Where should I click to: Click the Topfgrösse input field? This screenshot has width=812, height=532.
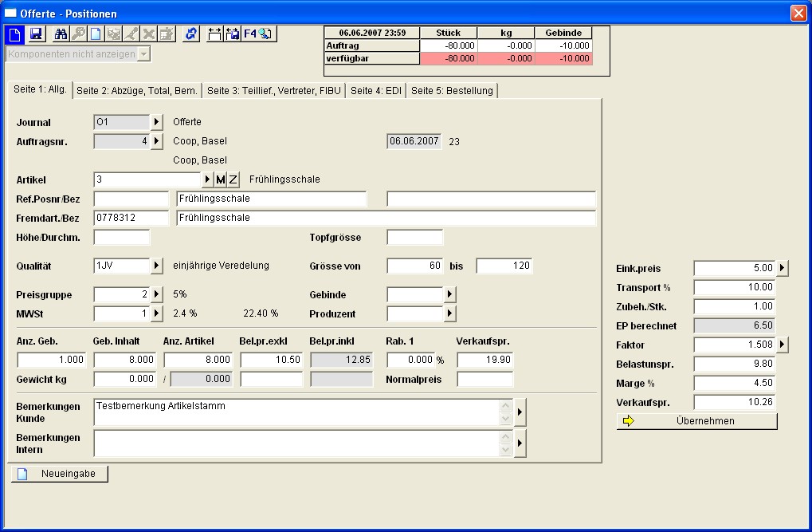415,238
